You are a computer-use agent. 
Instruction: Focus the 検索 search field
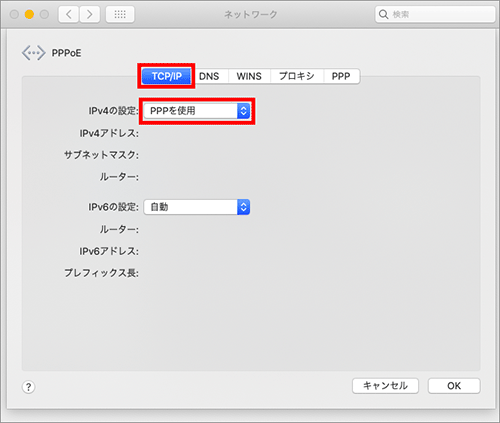pos(435,14)
